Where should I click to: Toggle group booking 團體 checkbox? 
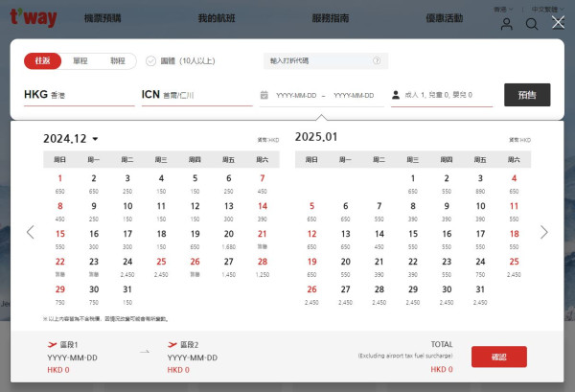(x=150, y=61)
